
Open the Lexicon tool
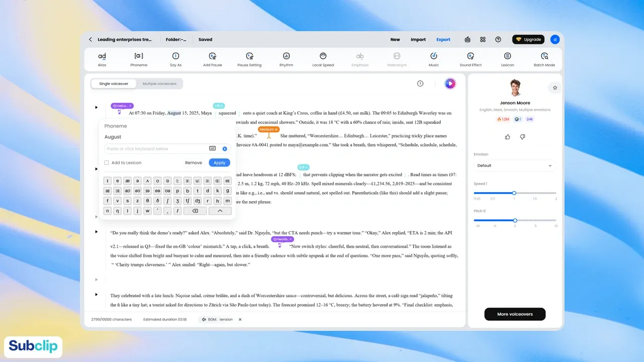(x=508, y=59)
